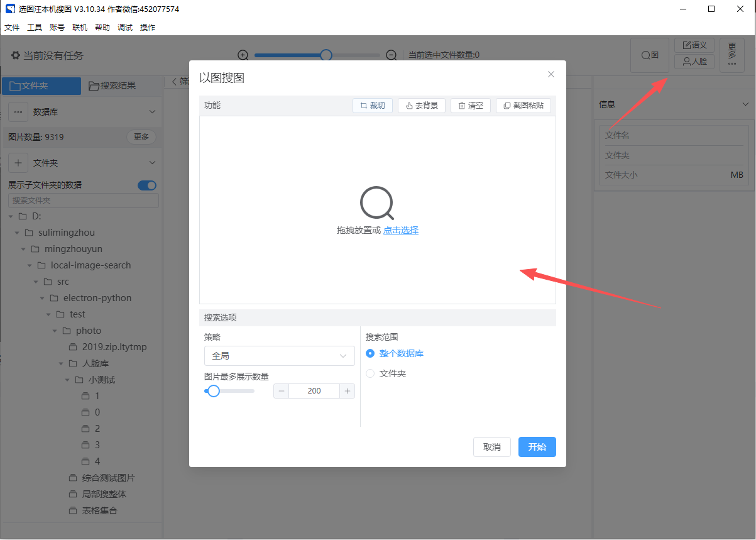Image resolution: width=756 pixels, height=540 pixels.
Task: Click the 截图粘贴 paste screenshot button
Action: point(523,106)
